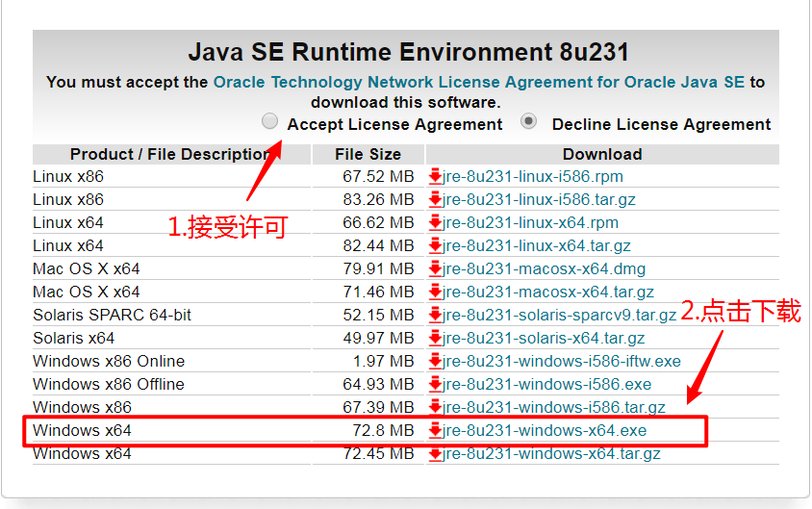Image resolution: width=812 pixels, height=509 pixels.
Task: Download jre-8u231-linux-x64.tar.gz file link
Action: coord(537,245)
